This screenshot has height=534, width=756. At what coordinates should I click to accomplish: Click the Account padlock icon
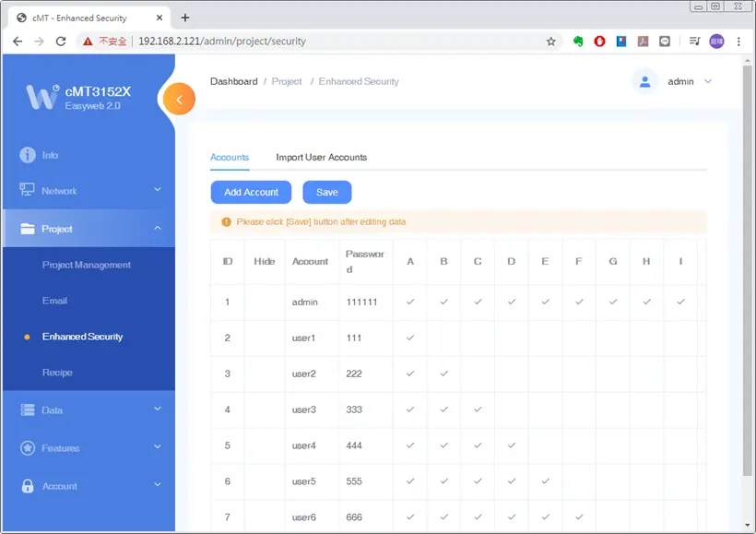pyautogui.click(x=28, y=486)
